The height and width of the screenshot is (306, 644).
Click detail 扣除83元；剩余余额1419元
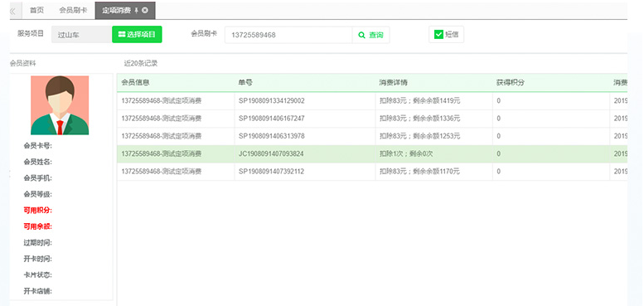point(419,100)
